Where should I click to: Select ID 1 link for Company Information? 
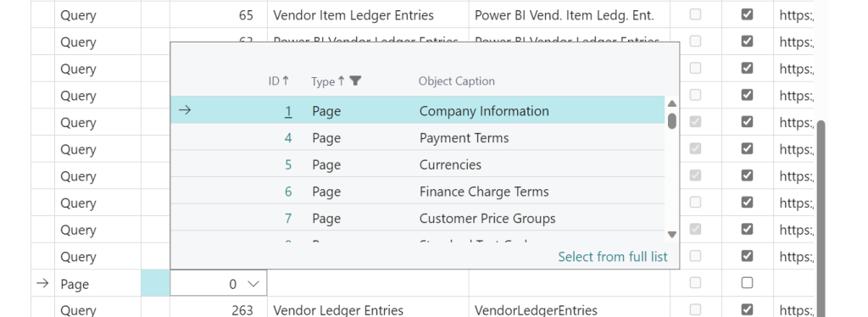click(x=288, y=111)
